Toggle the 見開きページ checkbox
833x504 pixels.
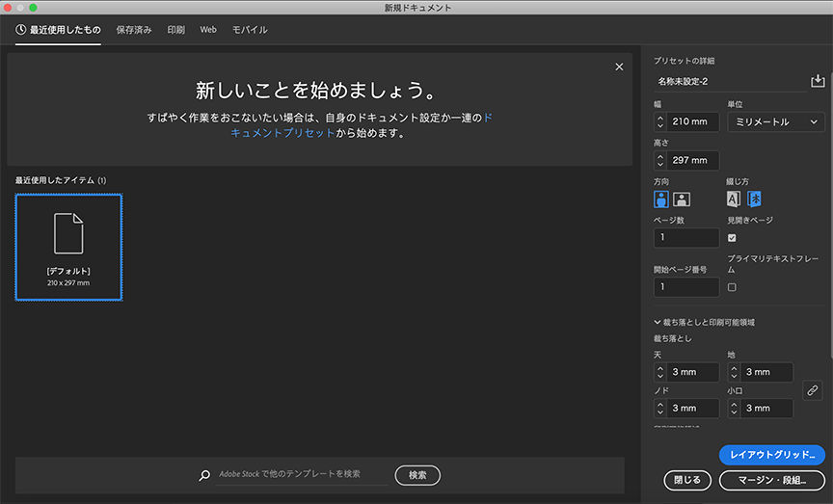732,237
